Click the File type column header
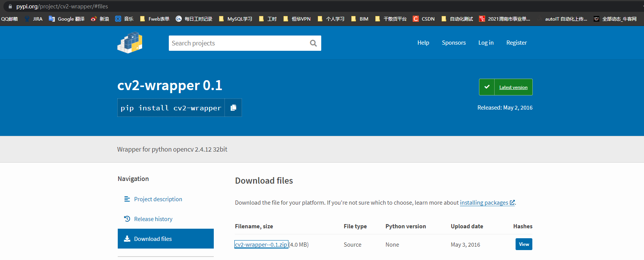This screenshot has width=644, height=260. coord(355,226)
